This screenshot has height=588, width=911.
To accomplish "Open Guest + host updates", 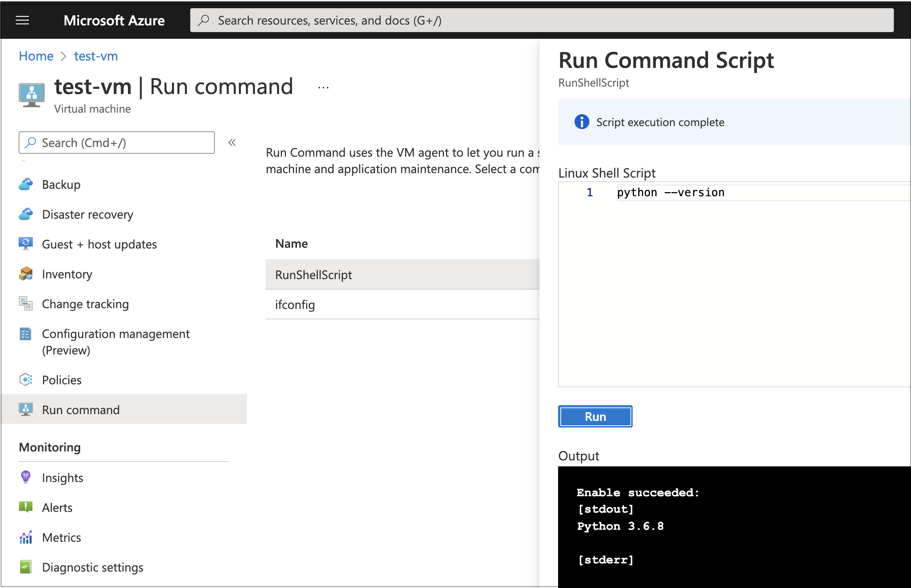I will point(99,244).
